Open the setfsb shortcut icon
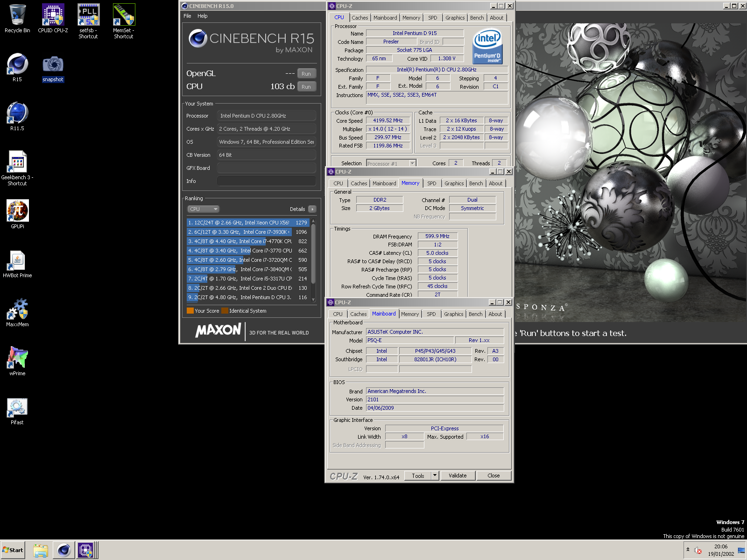The image size is (747, 560). (88, 21)
